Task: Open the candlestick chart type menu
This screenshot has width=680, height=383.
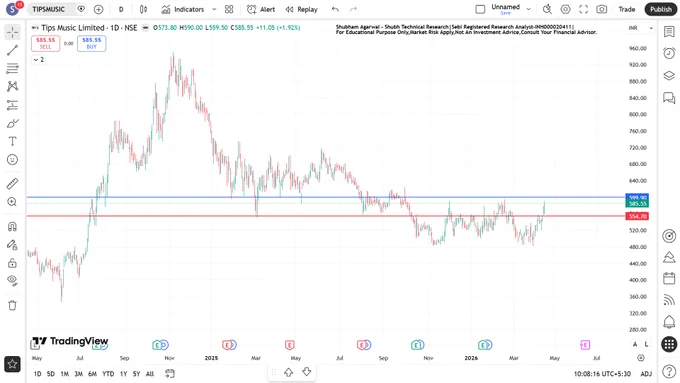Action: [144, 9]
